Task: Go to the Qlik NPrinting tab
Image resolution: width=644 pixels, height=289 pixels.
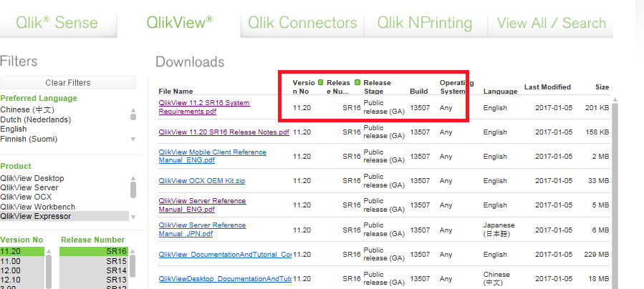Action: click(425, 23)
